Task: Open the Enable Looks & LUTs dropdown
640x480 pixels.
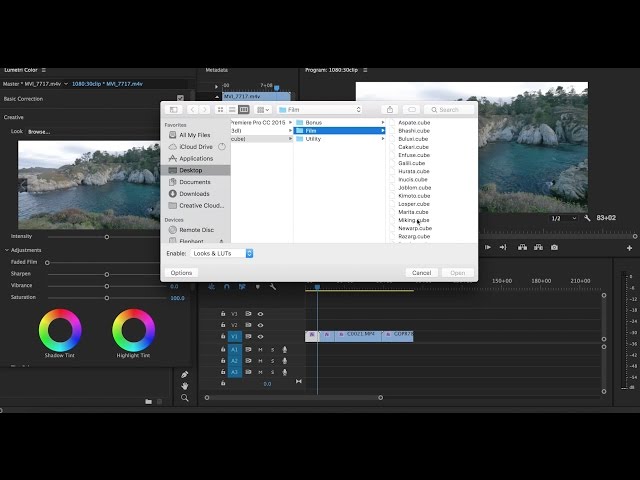Action: click(222, 254)
